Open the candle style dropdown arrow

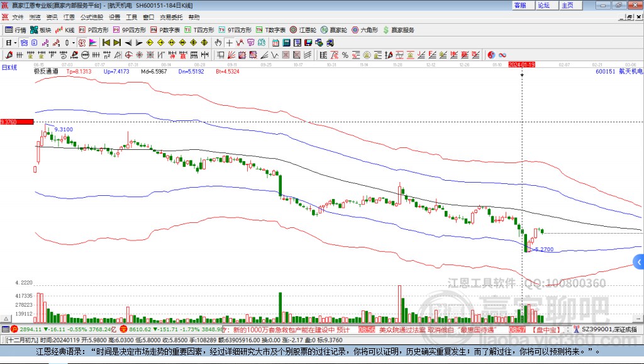74,42
